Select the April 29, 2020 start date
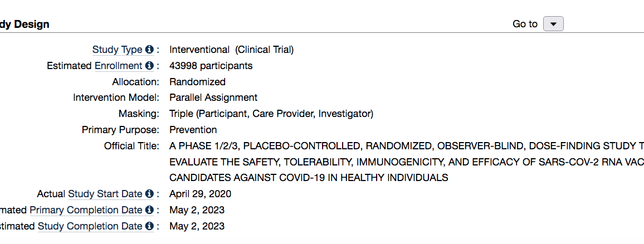Viewport: 644px width, 244px height. click(201, 194)
